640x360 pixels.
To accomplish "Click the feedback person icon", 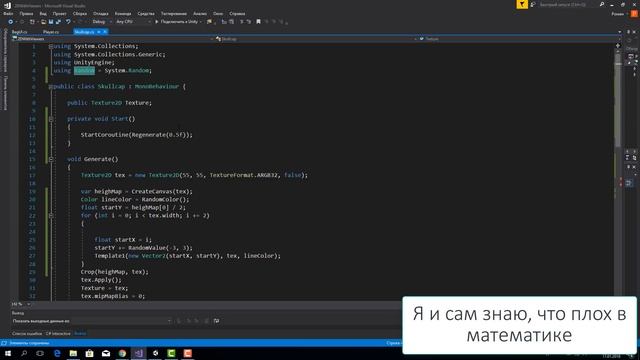I will [x=533, y=4].
